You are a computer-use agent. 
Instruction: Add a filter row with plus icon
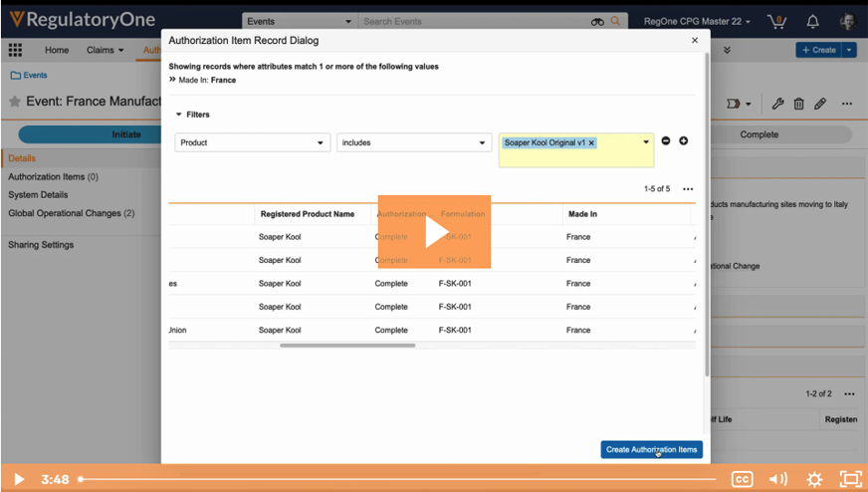[684, 141]
